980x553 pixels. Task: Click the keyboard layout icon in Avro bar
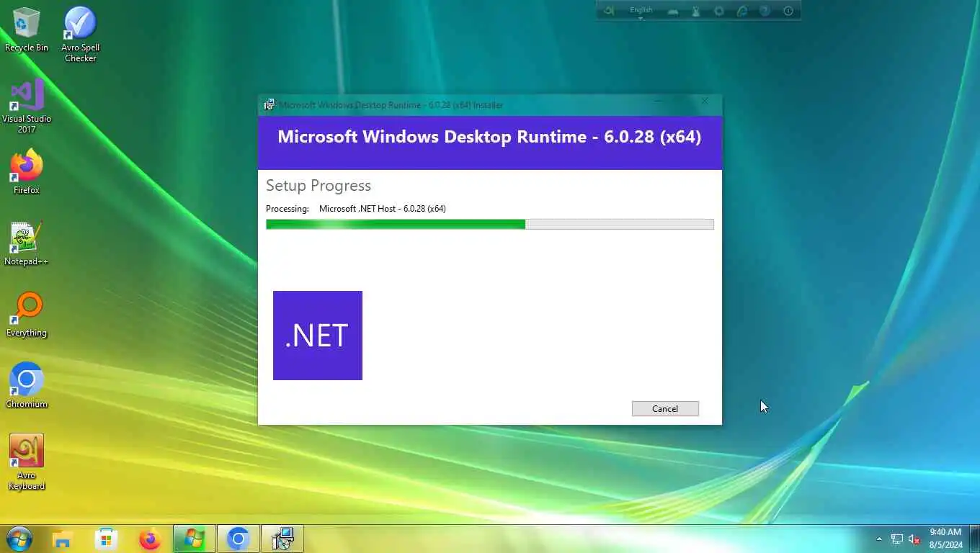(672, 12)
